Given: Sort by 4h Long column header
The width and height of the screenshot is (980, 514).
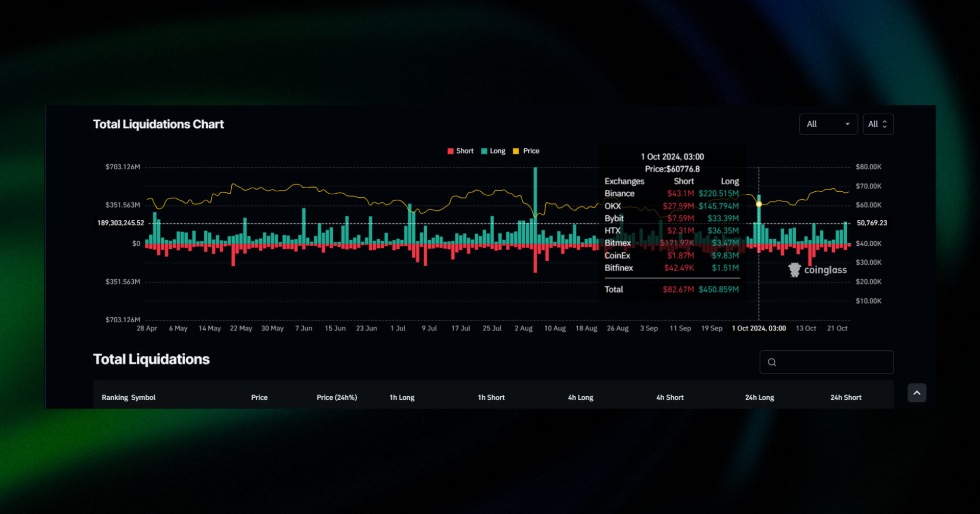Looking at the screenshot, I should pyautogui.click(x=580, y=397).
